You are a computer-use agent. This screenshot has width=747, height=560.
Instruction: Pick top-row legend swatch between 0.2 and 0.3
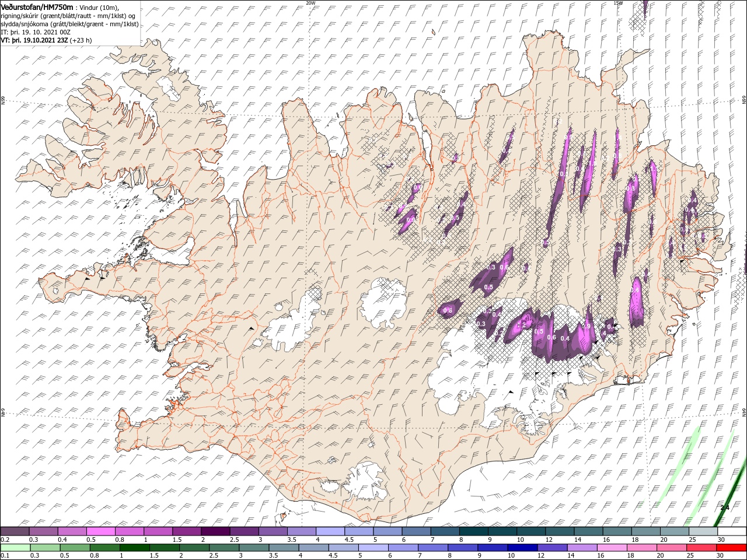coord(15,531)
